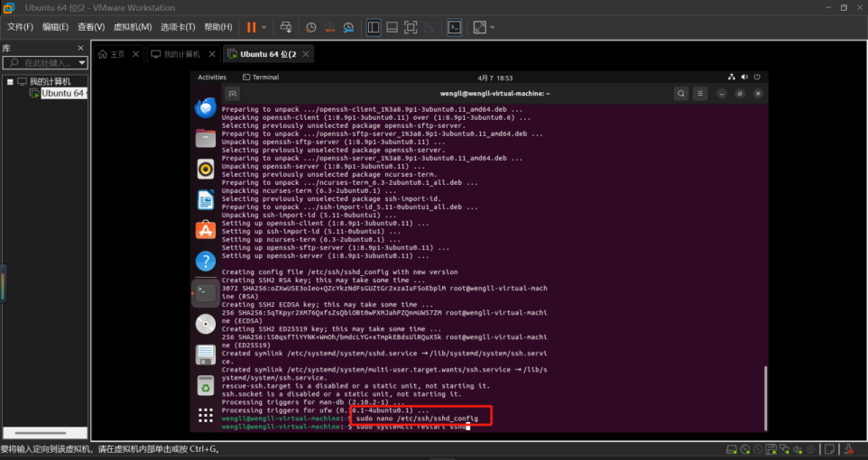868x460 pixels.
Task: Open the 选项卡(T) menu
Action: tap(178, 27)
